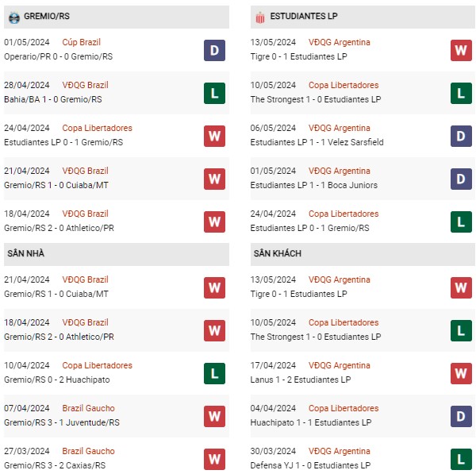
Task: Click the D badge for Huachipato 1 - 1 match
Action: [x=461, y=416]
